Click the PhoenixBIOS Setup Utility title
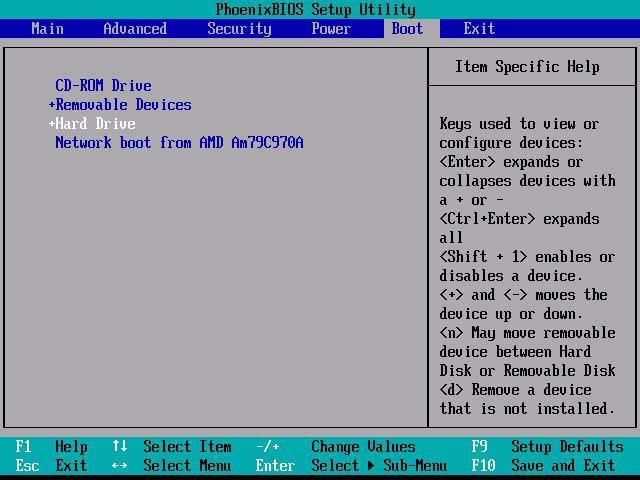This screenshot has width=640, height=480. 316,9
